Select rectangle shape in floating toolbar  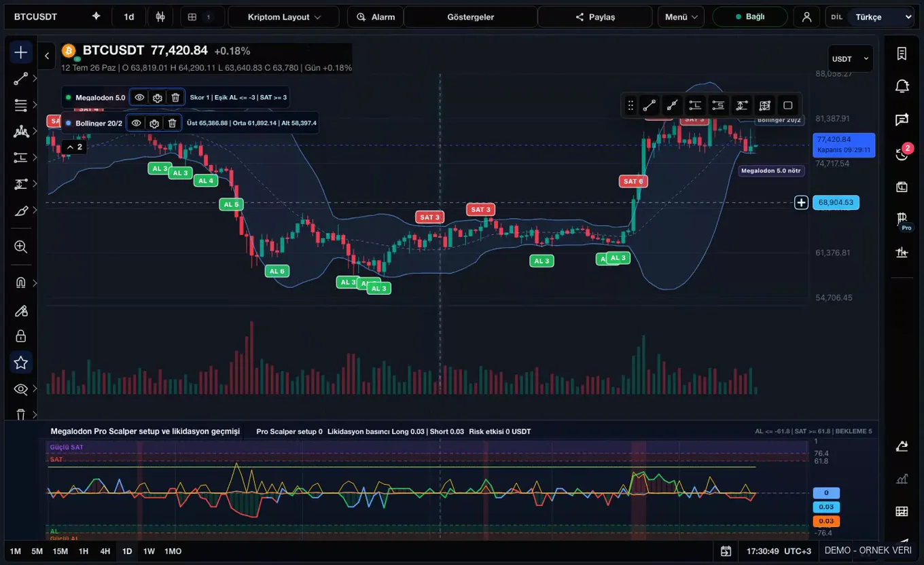(788, 105)
